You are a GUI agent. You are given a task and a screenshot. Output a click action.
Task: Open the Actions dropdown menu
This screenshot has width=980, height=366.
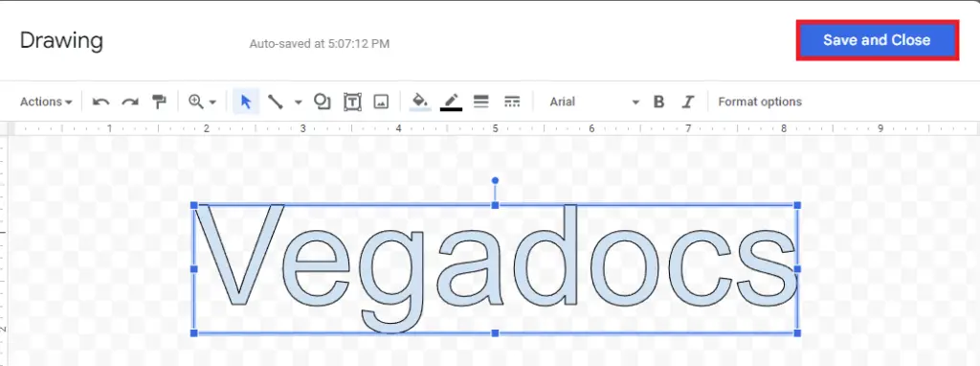click(46, 102)
